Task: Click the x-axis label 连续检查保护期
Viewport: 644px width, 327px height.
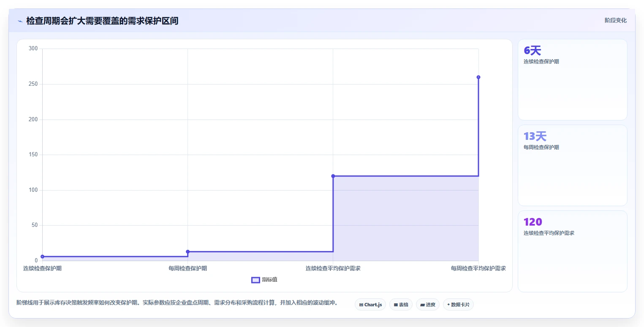Action: click(42, 268)
